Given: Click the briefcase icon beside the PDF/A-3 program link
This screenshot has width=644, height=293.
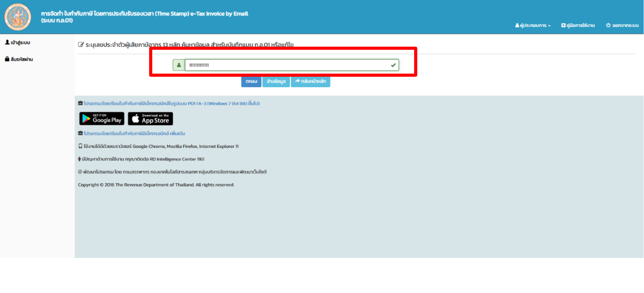Looking at the screenshot, I should pyautogui.click(x=80, y=104).
